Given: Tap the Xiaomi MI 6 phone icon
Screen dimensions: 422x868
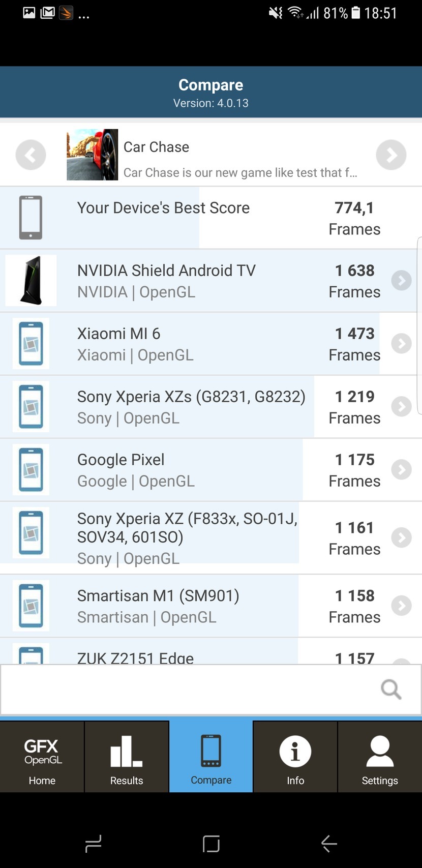Looking at the screenshot, I should pyautogui.click(x=31, y=343).
